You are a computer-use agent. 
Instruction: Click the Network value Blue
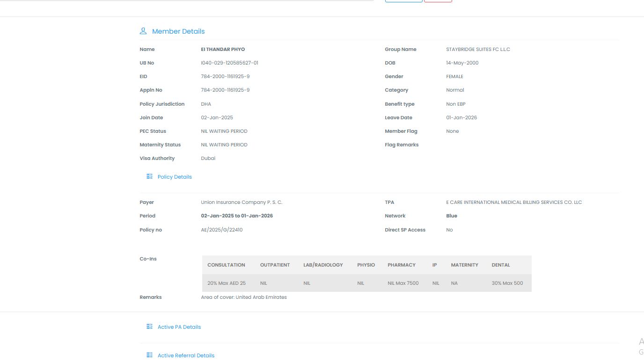click(x=452, y=216)
